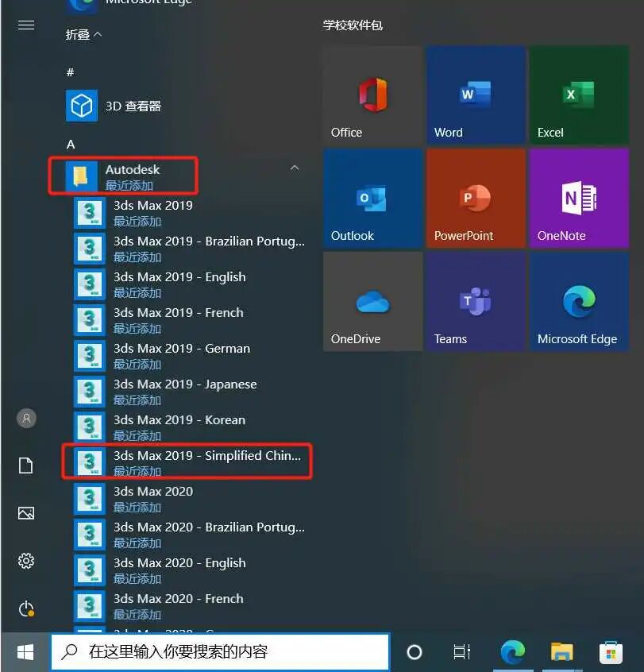Open the PowerPoint tile

click(476, 199)
